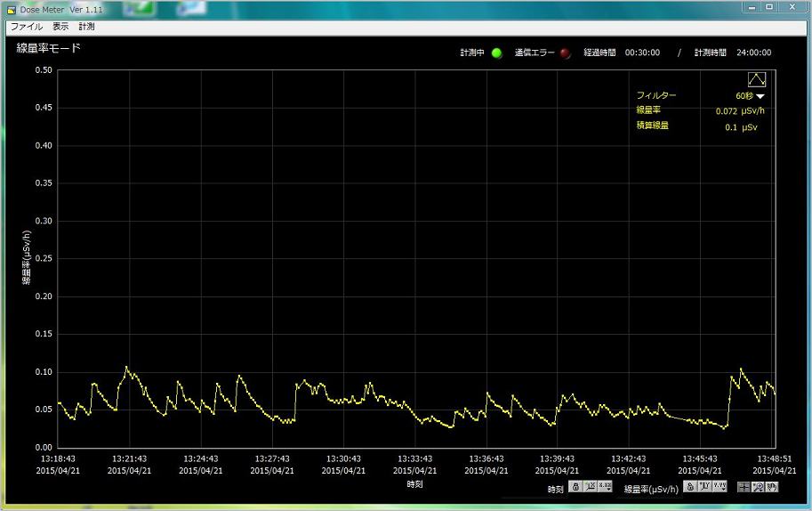This screenshot has width=812, height=511.
Task: Open the 計測 menu
Action: click(x=86, y=27)
